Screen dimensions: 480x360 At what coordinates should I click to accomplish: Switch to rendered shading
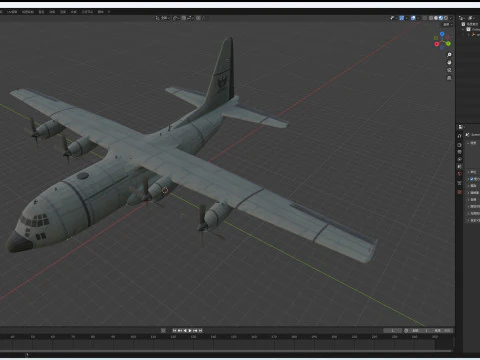[446, 18]
